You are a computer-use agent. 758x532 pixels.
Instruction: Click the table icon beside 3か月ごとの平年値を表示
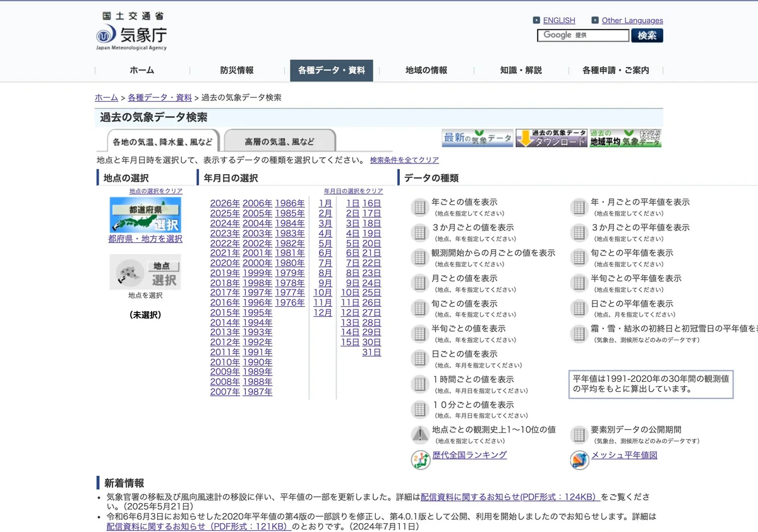point(579,232)
